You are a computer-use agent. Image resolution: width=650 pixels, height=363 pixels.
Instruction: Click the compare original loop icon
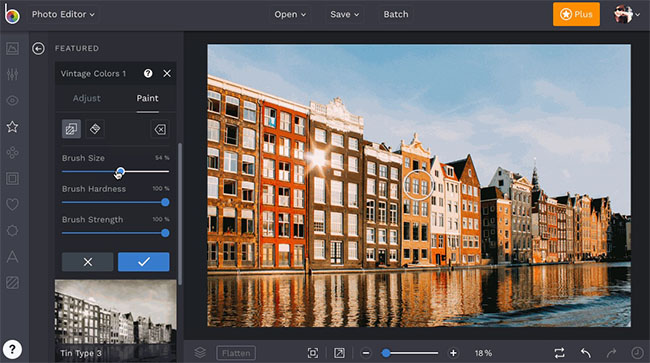(x=559, y=353)
